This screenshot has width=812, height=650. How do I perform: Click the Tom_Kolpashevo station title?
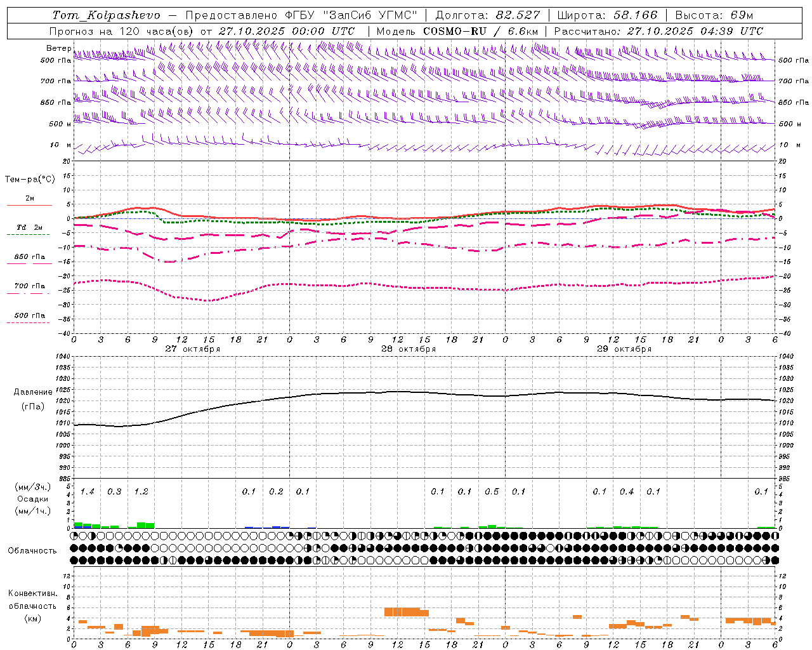106,15
